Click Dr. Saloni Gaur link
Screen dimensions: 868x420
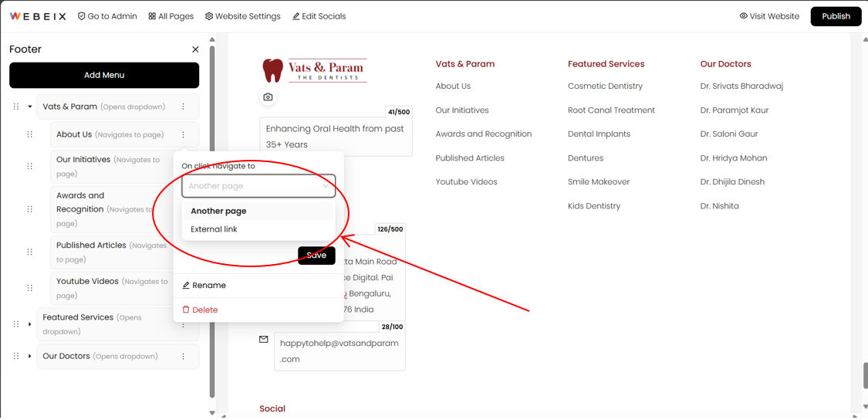click(x=729, y=134)
